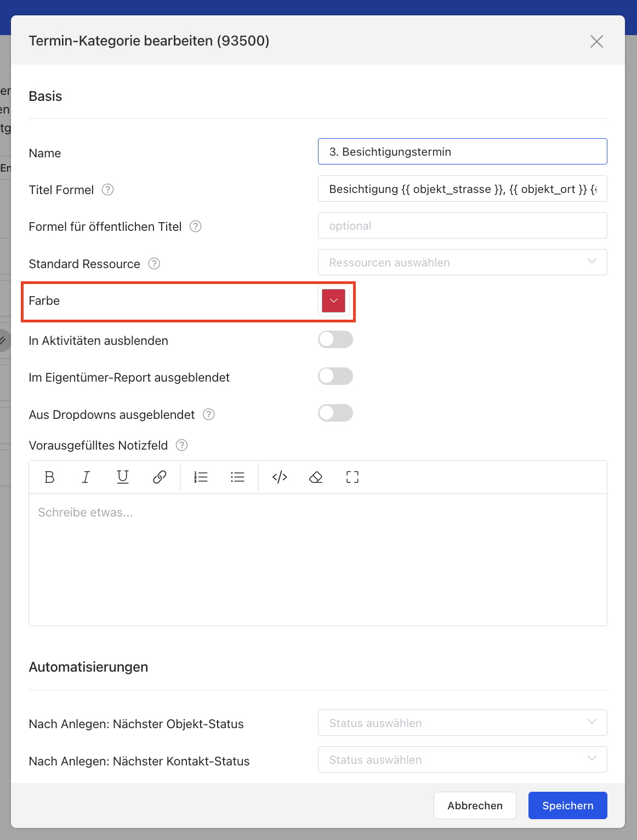Open the Nächster Objekt-Status dropdown

tap(462, 723)
